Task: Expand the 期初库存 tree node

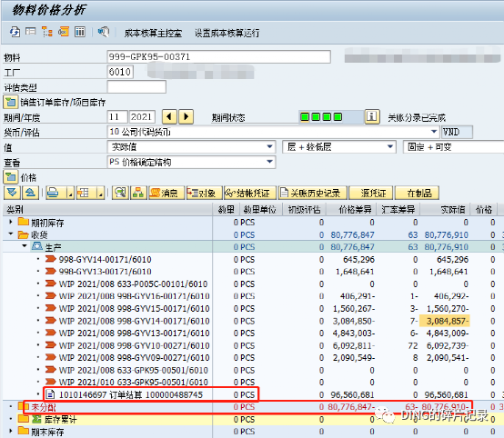Action: point(11,222)
